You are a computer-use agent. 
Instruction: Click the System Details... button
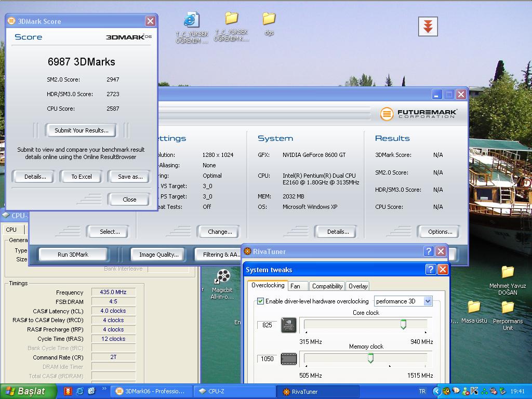[x=336, y=232]
